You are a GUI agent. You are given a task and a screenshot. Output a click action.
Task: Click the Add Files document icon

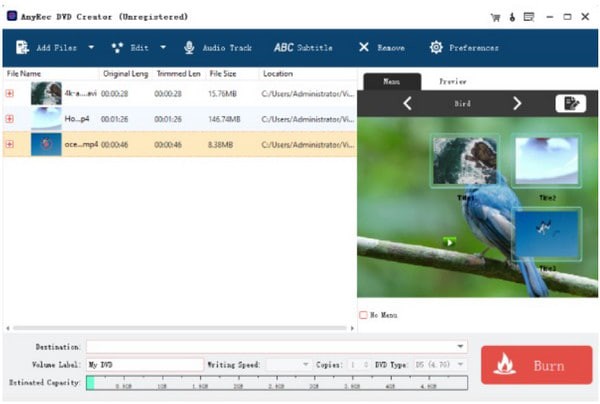click(22, 47)
